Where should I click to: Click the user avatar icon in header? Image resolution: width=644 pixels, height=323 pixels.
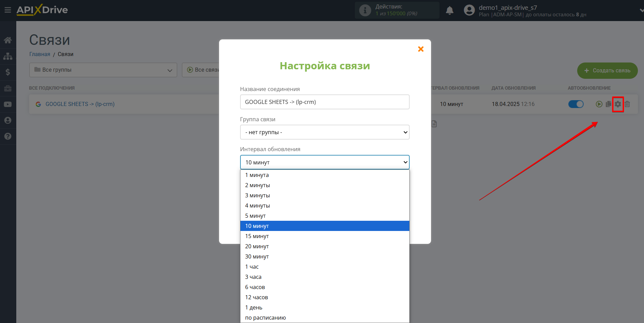(469, 10)
